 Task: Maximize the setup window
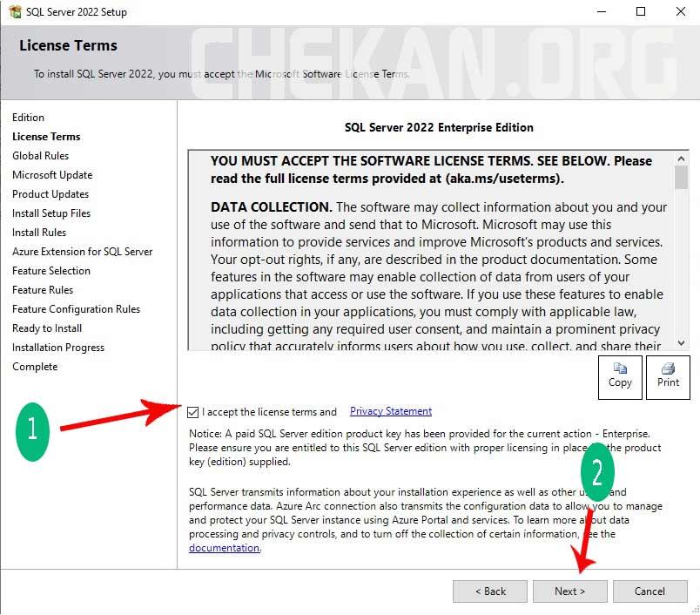point(641,12)
